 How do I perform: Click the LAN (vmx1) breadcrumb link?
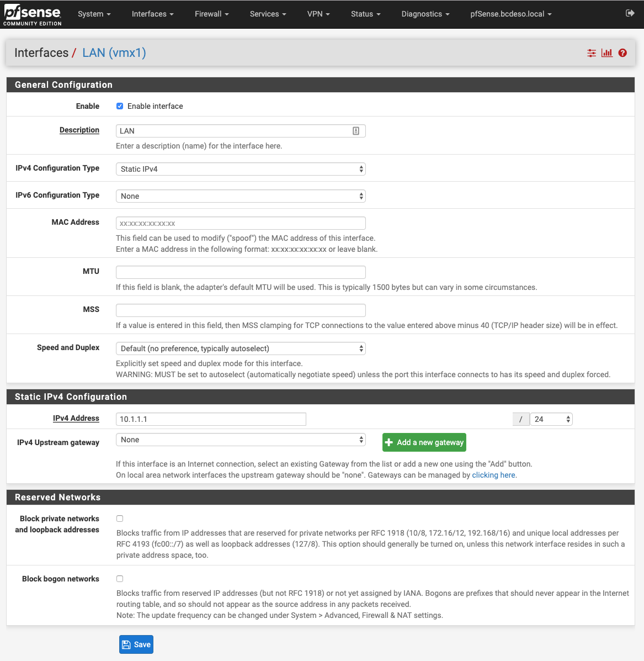(114, 52)
